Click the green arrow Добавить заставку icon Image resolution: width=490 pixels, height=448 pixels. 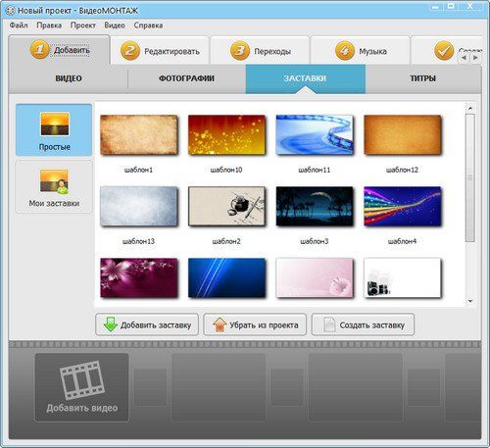pos(110,324)
